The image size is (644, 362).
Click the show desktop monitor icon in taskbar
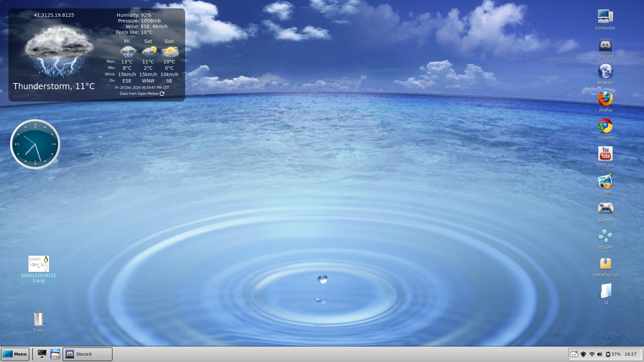pyautogui.click(x=42, y=354)
